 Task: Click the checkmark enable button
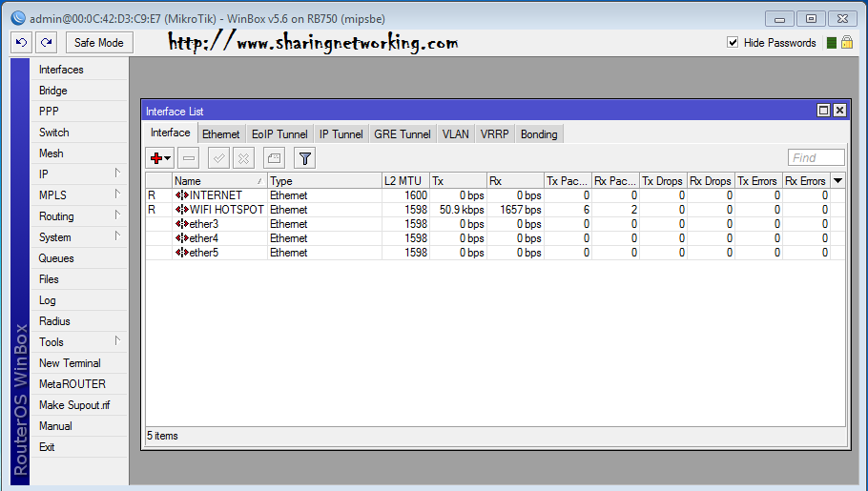[218, 159]
